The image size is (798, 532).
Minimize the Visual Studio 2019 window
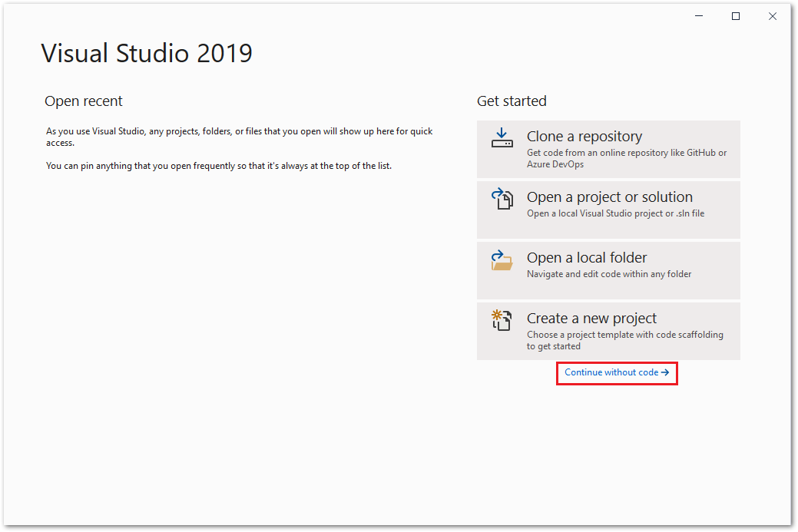[x=699, y=16]
